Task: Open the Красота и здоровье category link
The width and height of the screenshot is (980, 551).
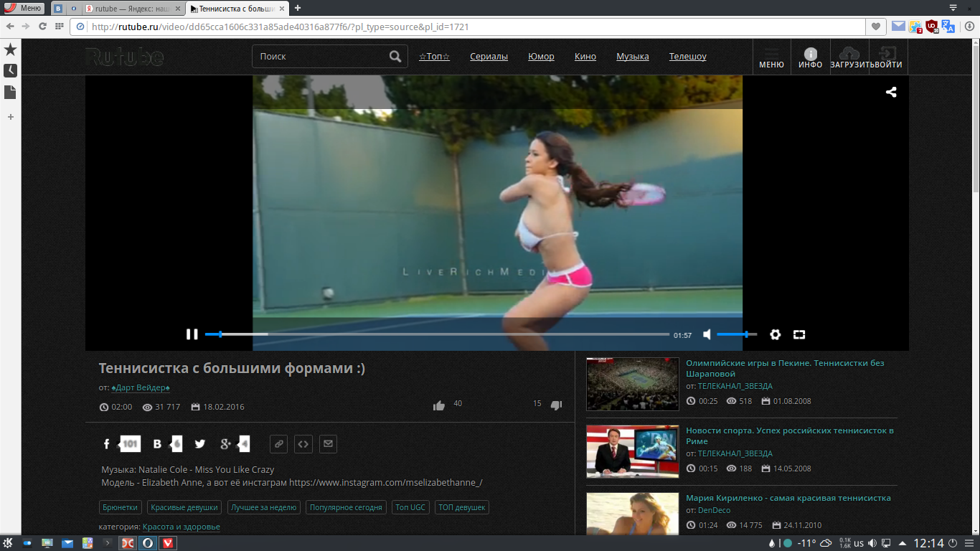Action: (181, 527)
